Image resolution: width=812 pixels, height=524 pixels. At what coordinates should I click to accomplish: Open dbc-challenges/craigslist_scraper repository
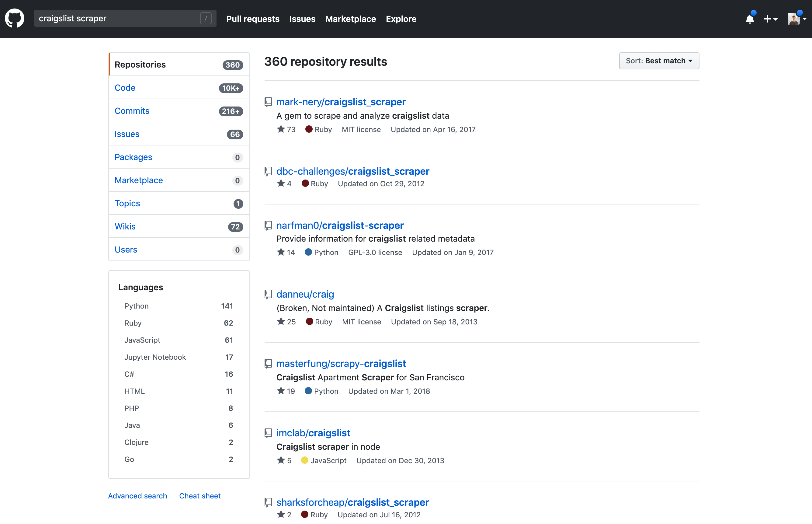[x=353, y=171]
